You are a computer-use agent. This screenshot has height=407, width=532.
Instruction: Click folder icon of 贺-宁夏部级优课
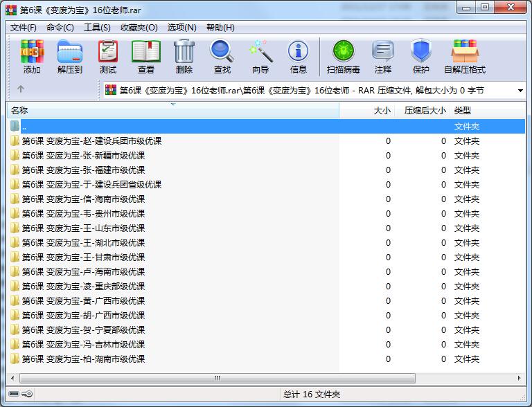point(15,329)
